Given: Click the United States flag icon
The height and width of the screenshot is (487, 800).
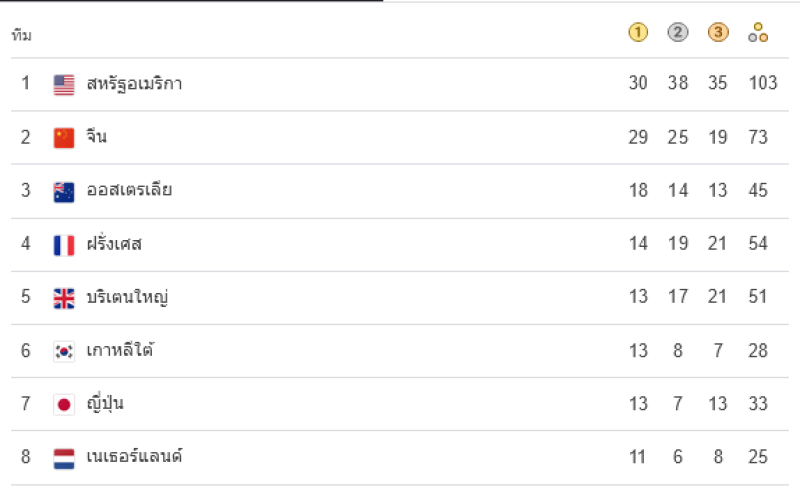Looking at the screenshot, I should pos(64,85).
